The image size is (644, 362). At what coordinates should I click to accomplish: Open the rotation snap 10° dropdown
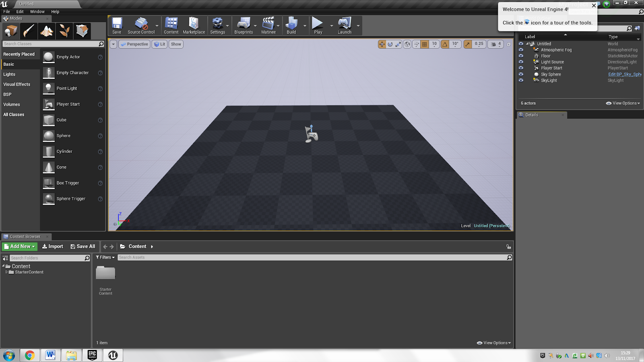(455, 44)
